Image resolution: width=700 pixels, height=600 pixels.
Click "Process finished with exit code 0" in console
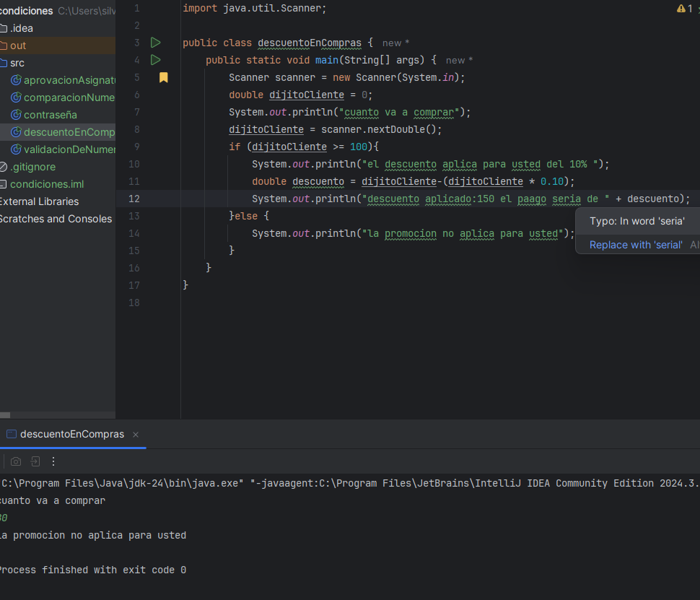click(x=93, y=570)
